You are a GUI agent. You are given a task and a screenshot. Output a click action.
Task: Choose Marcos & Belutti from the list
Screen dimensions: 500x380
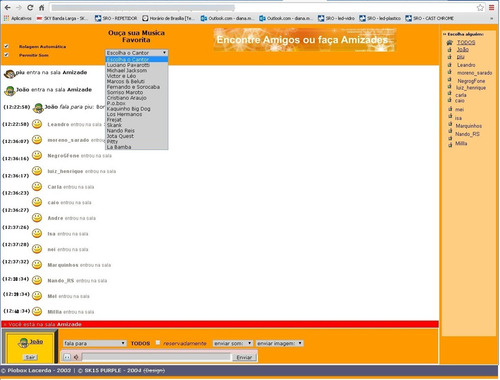pyautogui.click(x=137, y=81)
